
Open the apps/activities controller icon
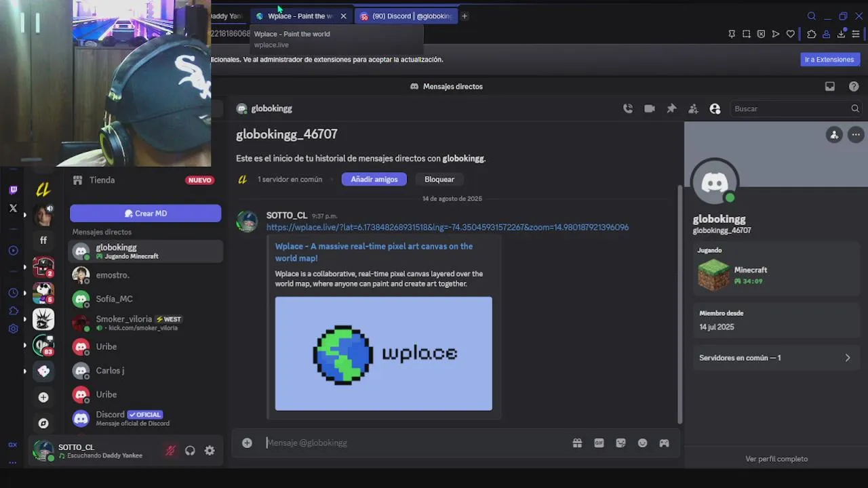pyautogui.click(x=664, y=443)
